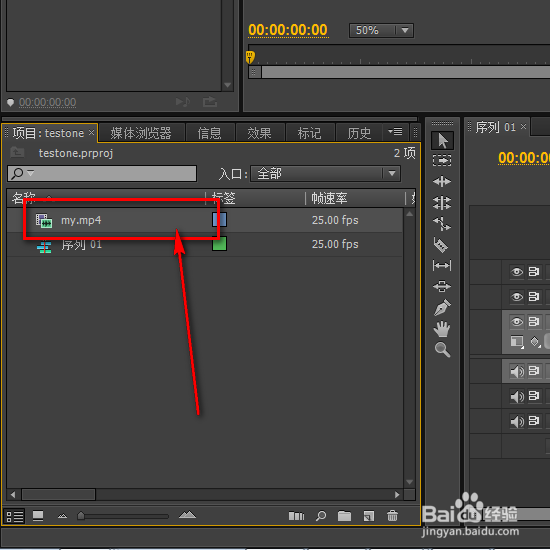Click show keyframes diamond on expanded video track
Viewport: 550px width, 550px height.
pyautogui.click(x=535, y=341)
